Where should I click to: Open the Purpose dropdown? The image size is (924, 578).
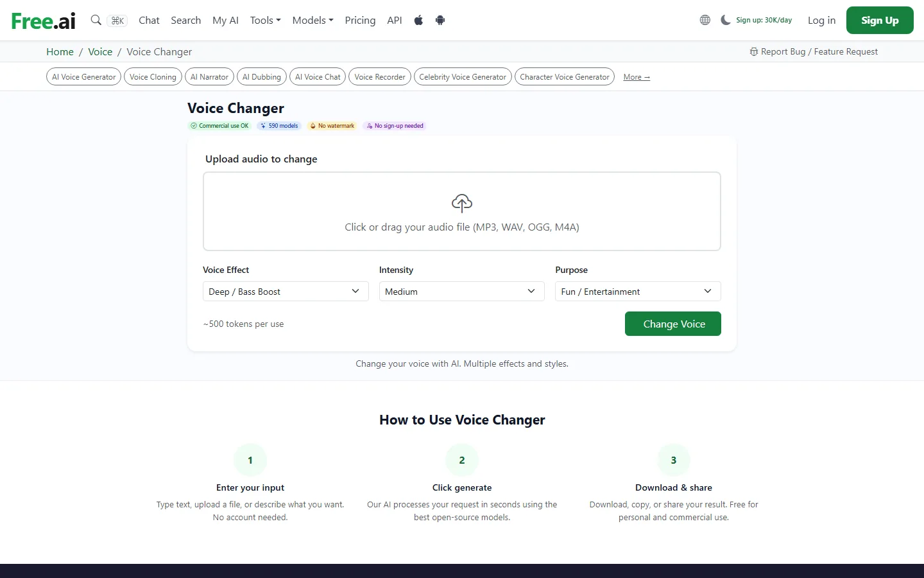tap(638, 292)
